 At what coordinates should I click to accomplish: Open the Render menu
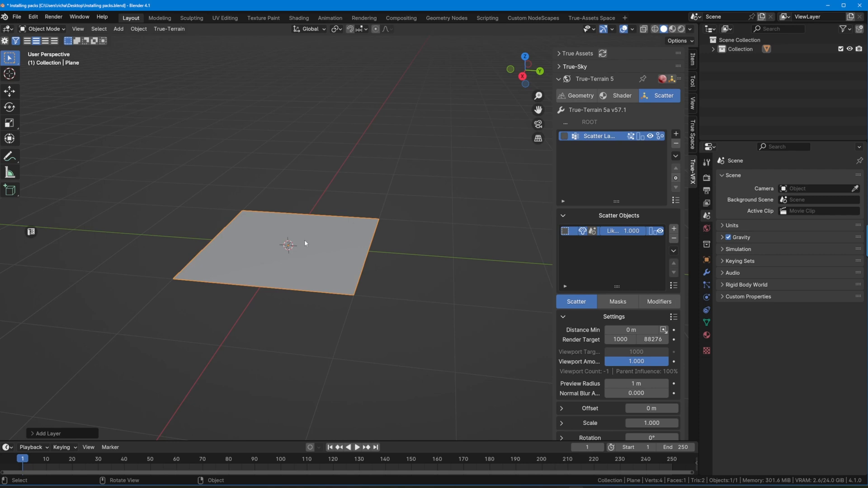point(53,17)
